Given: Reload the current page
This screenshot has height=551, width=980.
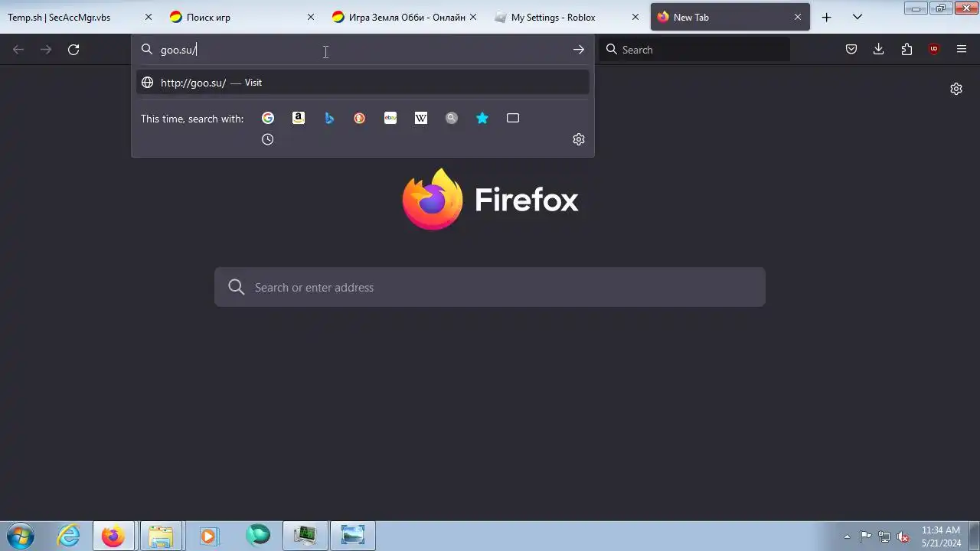Looking at the screenshot, I should pos(73,50).
